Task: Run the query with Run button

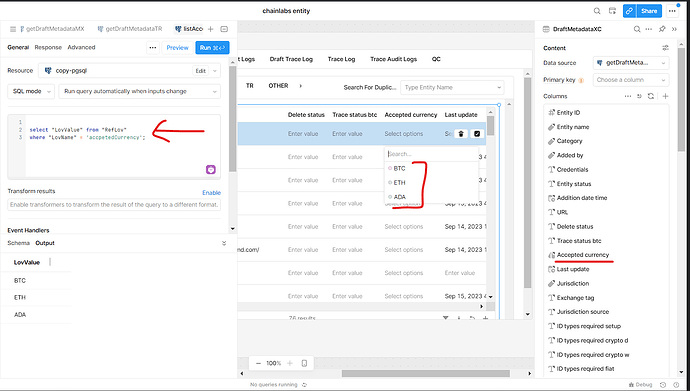Action: coord(212,48)
